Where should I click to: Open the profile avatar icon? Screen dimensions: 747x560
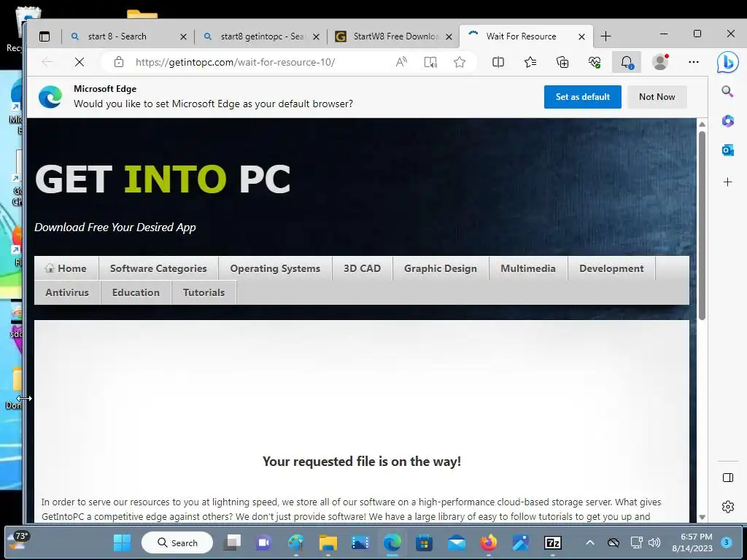pyautogui.click(x=660, y=62)
